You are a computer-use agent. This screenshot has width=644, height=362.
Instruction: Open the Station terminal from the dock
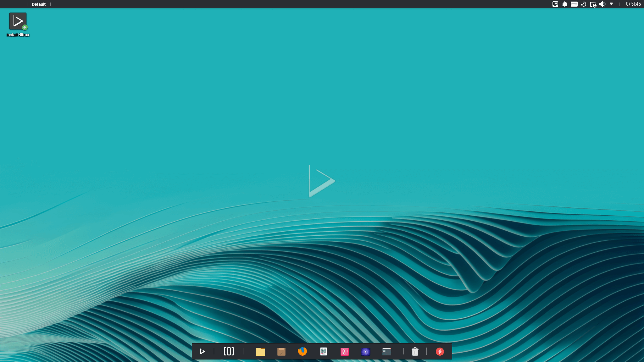coord(386,351)
